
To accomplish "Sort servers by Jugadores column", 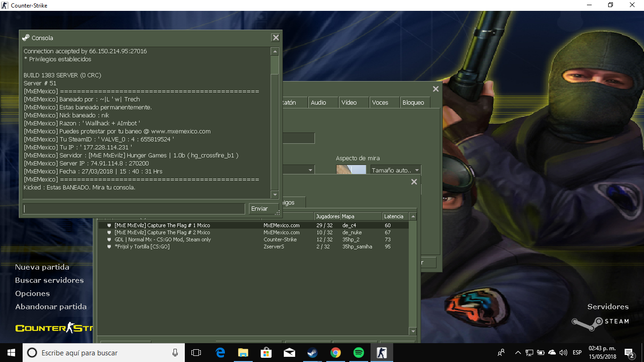I will [x=327, y=216].
